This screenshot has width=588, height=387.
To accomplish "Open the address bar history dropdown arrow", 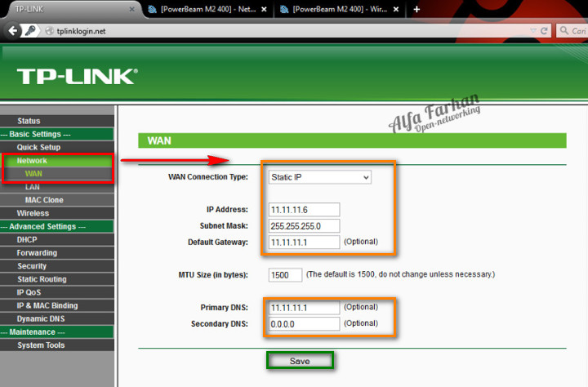I will (x=533, y=31).
